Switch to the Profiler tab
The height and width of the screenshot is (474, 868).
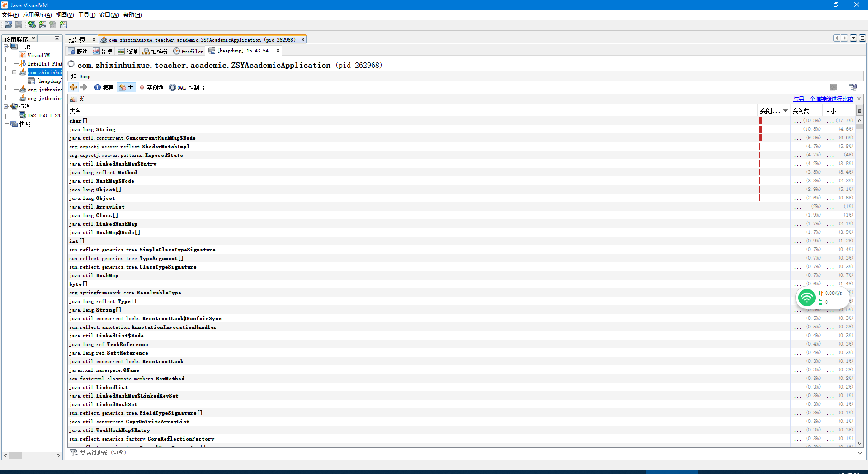(x=189, y=51)
